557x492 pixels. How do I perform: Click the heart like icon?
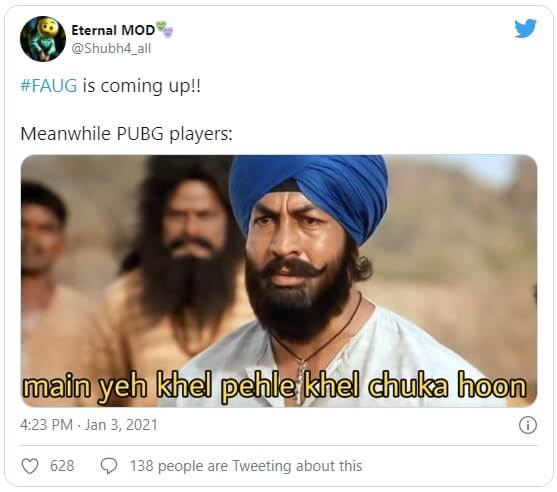[x=30, y=466]
